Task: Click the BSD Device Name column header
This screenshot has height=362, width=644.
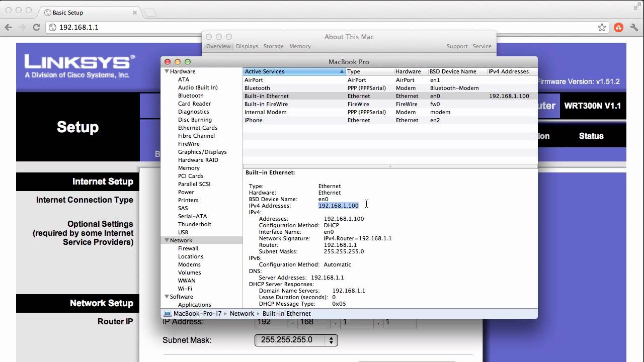Action: point(457,71)
